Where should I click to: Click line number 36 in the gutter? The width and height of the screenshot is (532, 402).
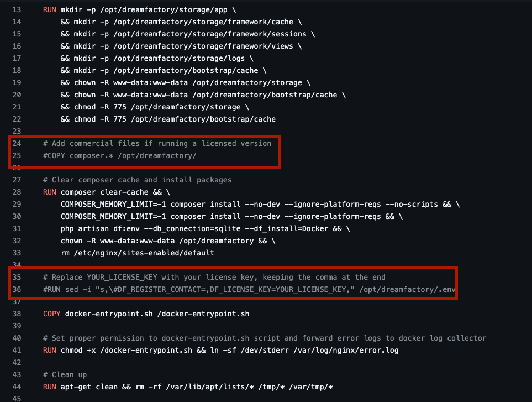[16, 289]
